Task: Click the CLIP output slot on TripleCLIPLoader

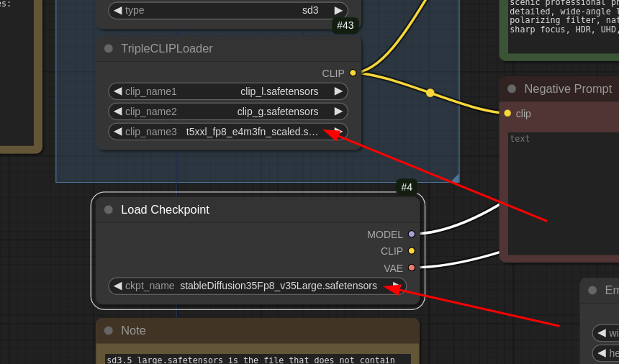Action: tap(353, 73)
